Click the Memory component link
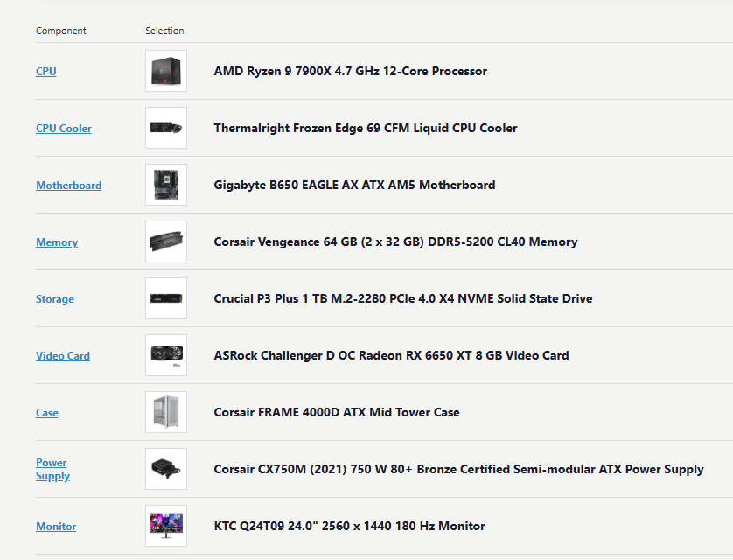This screenshot has height=560, width=733. 57,242
